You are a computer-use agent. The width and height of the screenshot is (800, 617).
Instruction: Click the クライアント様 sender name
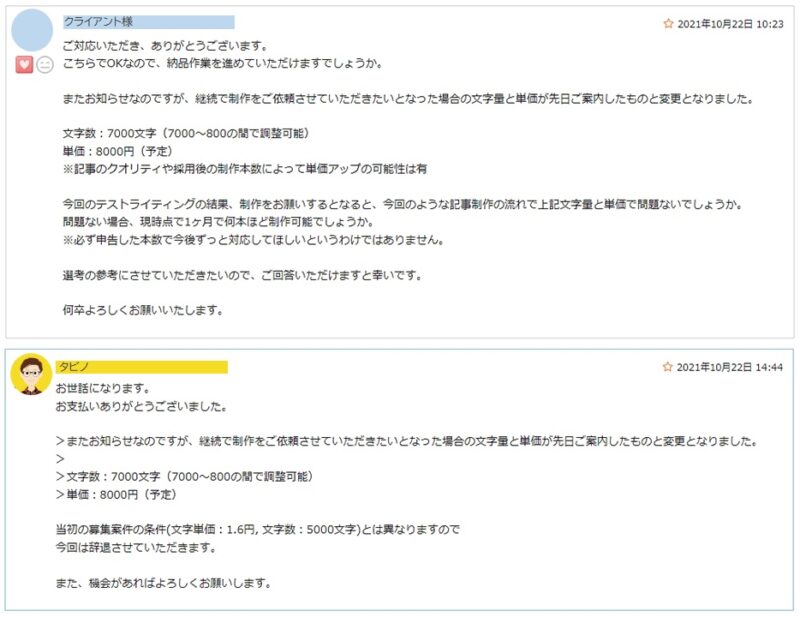pyautogui.click(x=98, y=22)
